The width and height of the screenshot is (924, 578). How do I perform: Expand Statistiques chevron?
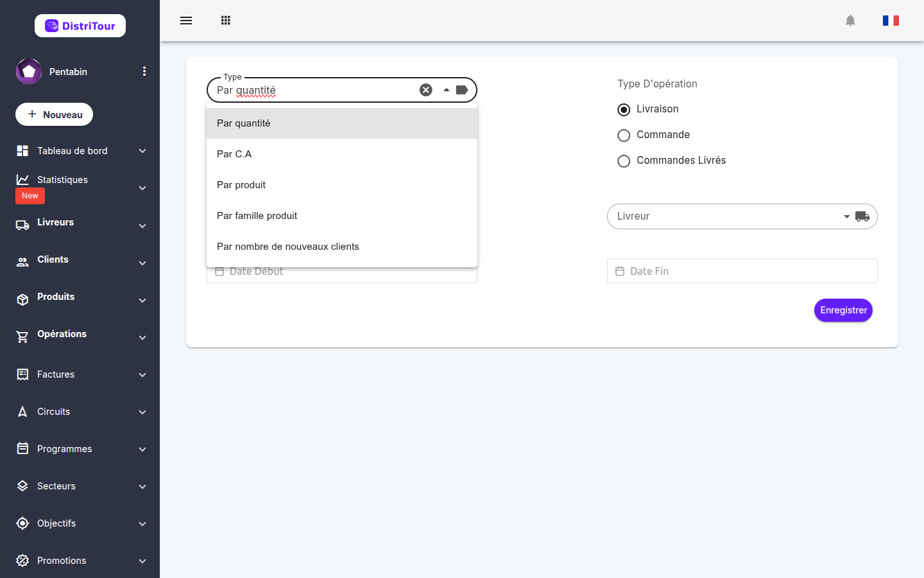[142, 188]
